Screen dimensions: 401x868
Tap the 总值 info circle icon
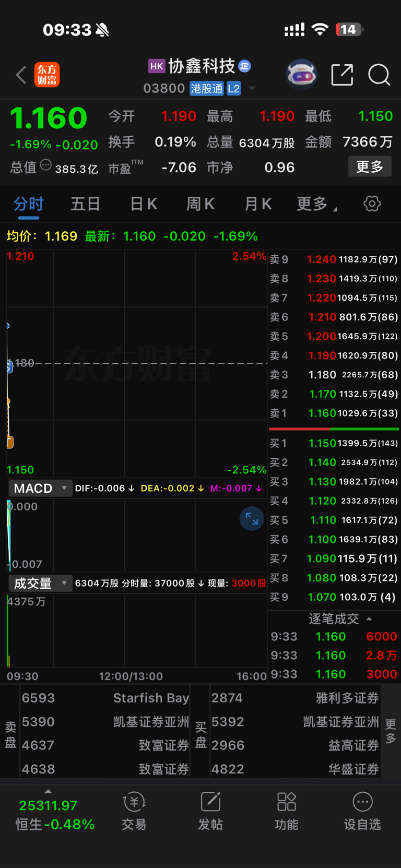(x=46, y=165)
